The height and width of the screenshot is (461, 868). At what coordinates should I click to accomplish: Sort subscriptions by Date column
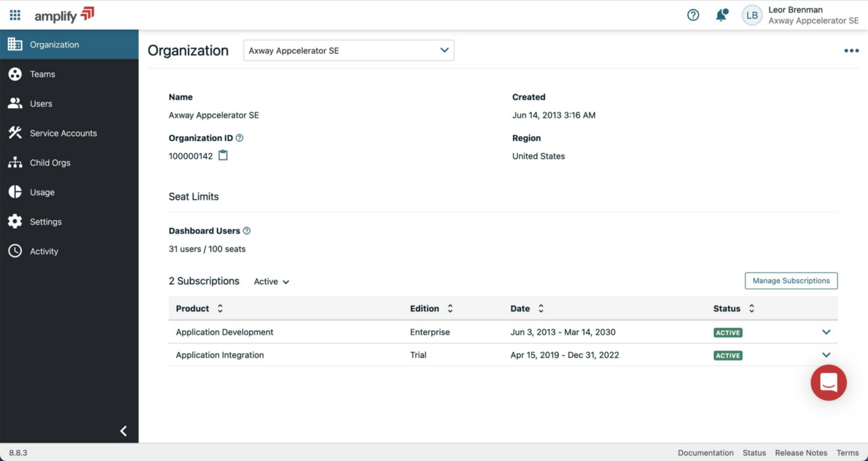[541, 308]
